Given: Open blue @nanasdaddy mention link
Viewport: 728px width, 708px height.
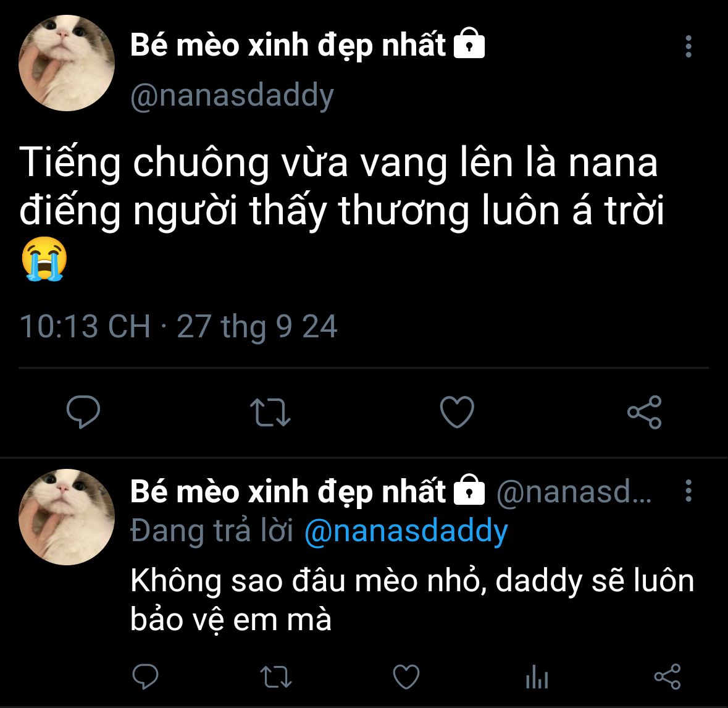Looking at the screenshot, I should [x=406, y=531].
